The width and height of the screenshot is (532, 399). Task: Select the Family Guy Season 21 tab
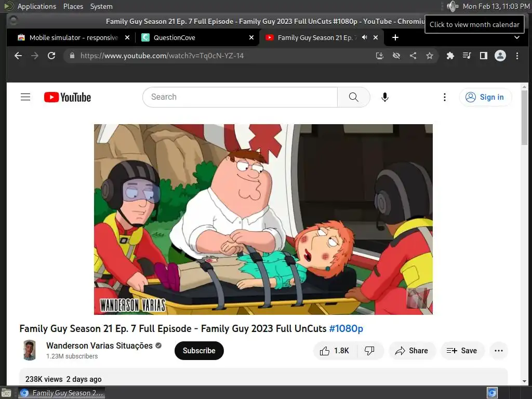point(315,37)
